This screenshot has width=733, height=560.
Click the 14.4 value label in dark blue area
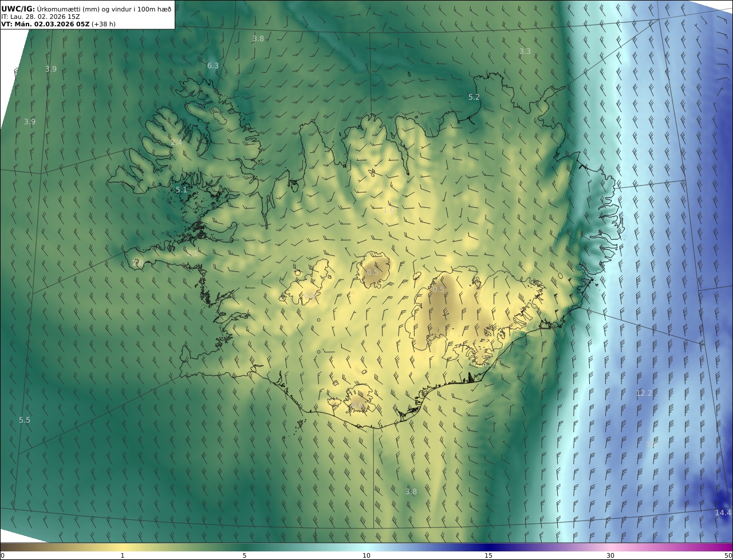click(723, 513)
